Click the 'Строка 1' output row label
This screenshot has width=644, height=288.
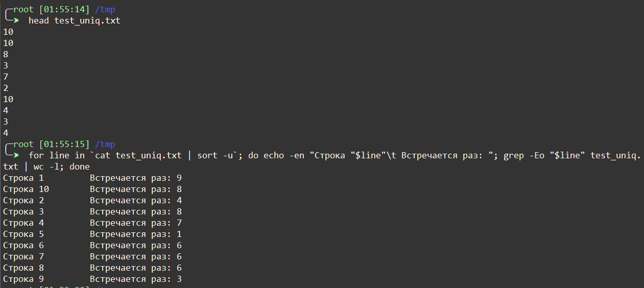click(23, 178)
